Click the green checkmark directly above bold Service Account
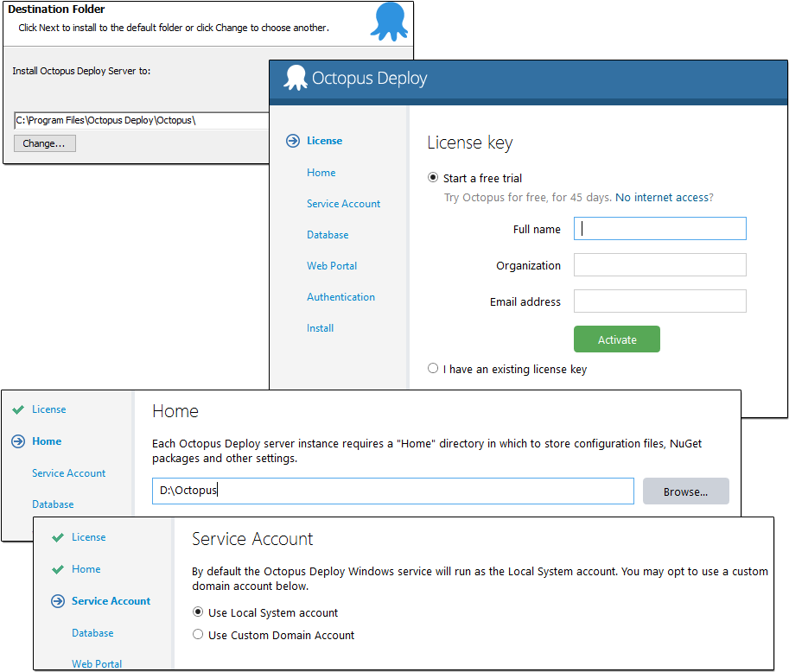The image size is (789, 672). [x=58, y=569]
